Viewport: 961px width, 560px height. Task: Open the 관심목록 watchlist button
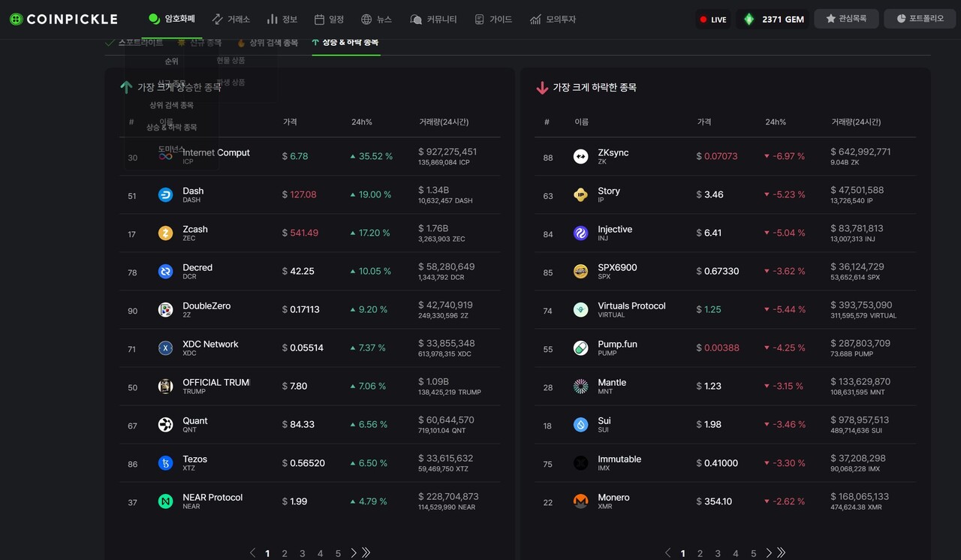(845, 19)
